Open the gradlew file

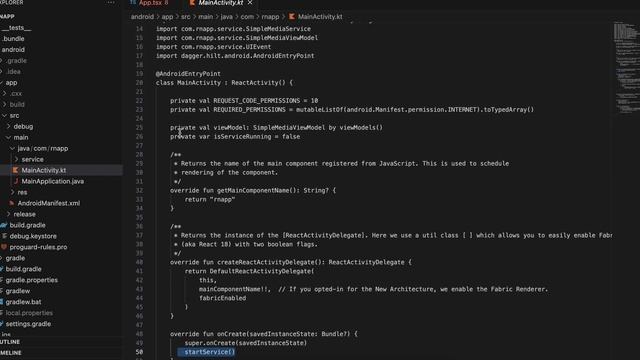point(18,291)
